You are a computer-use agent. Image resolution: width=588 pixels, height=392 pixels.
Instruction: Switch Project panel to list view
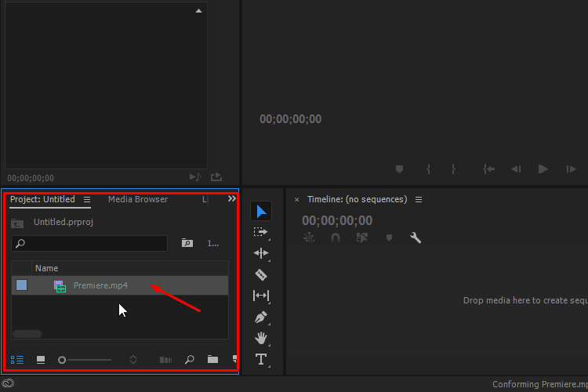click(x=17, y=360)
